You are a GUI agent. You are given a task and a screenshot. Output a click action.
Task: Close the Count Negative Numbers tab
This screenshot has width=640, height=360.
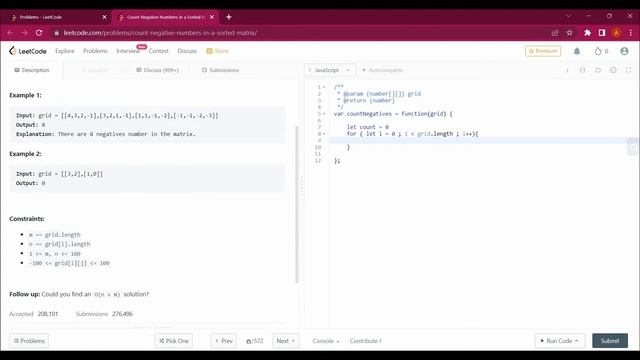pyautogui.click(x=212, y=17)
